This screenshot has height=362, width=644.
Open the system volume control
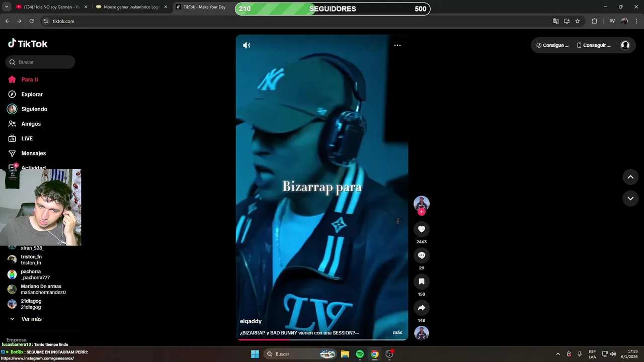613,354
